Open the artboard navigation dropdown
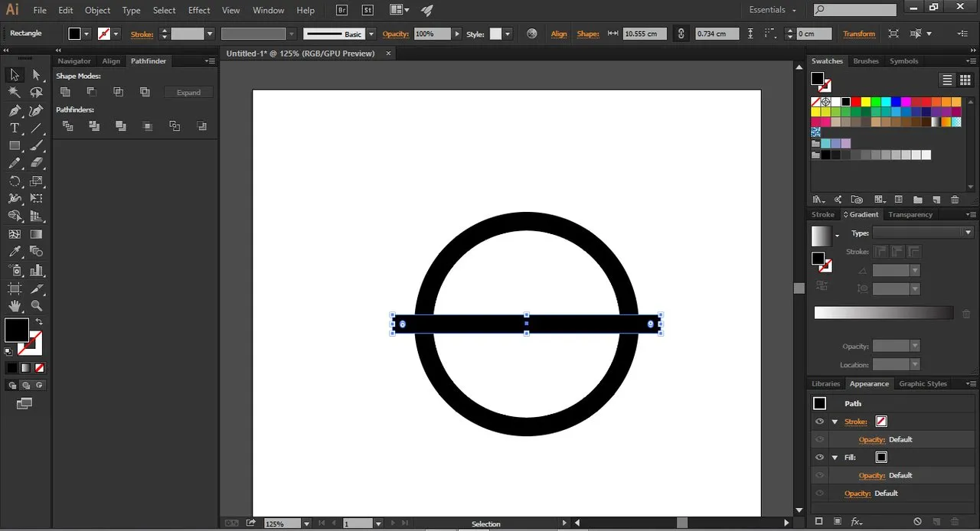 click(377, 524)
